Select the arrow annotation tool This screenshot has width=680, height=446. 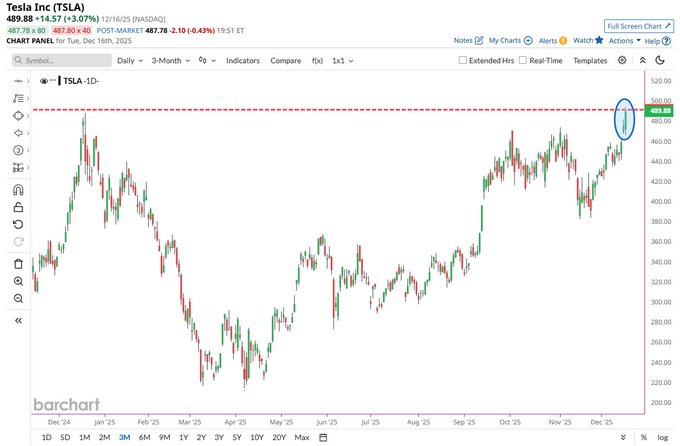pos(18,133)
